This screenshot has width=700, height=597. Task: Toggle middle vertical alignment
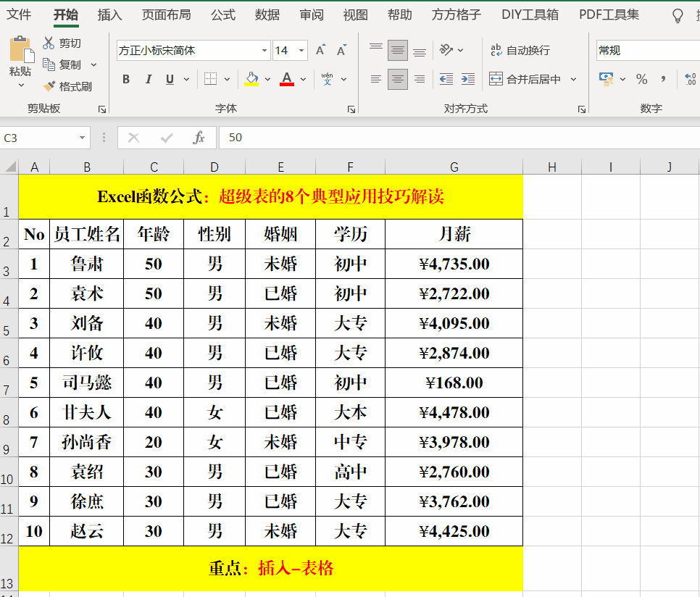[x=397, y=50]
